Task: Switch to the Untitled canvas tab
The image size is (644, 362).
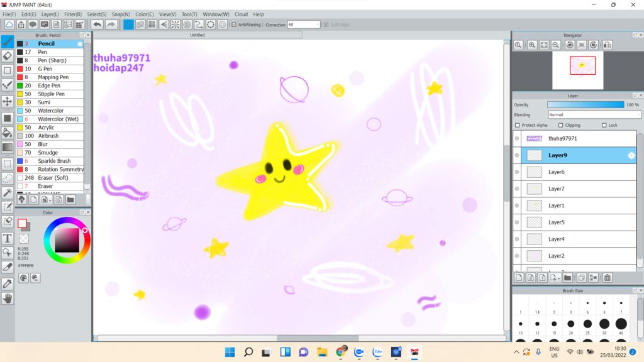Action: point(197,35)
